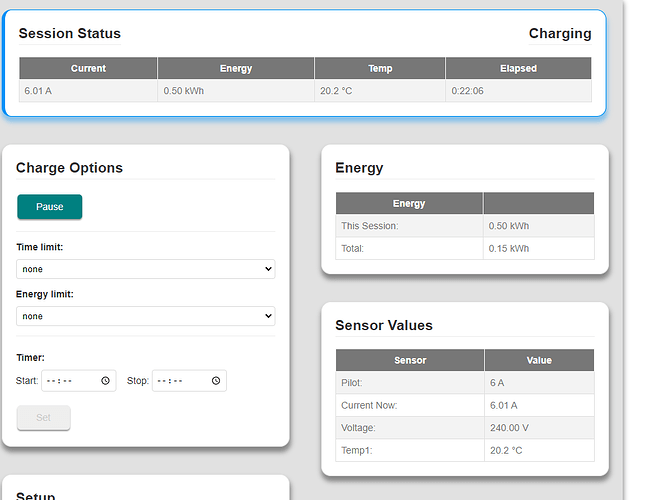Open the Time limit dropdown
Image resolution: width=665 pixels, height=500 pixels.
[x=145, y=269]
